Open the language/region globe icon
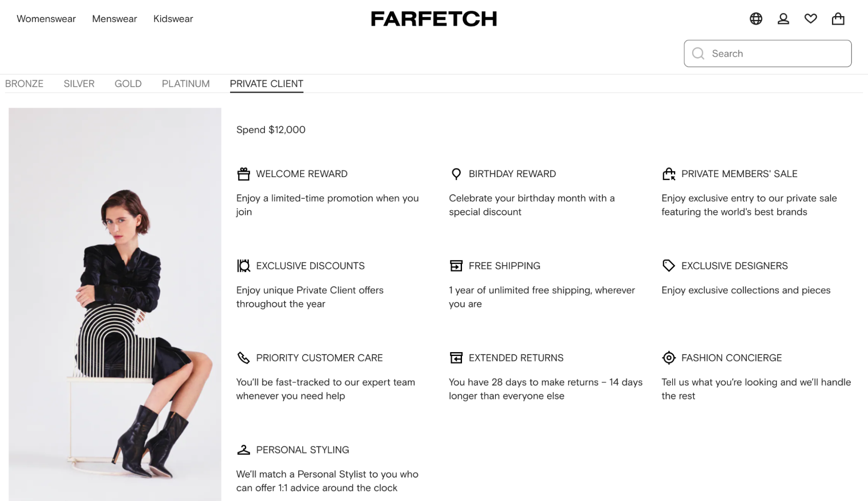This screenshot has width=868, height=501. pyautogui.click(x=756, y=19)
